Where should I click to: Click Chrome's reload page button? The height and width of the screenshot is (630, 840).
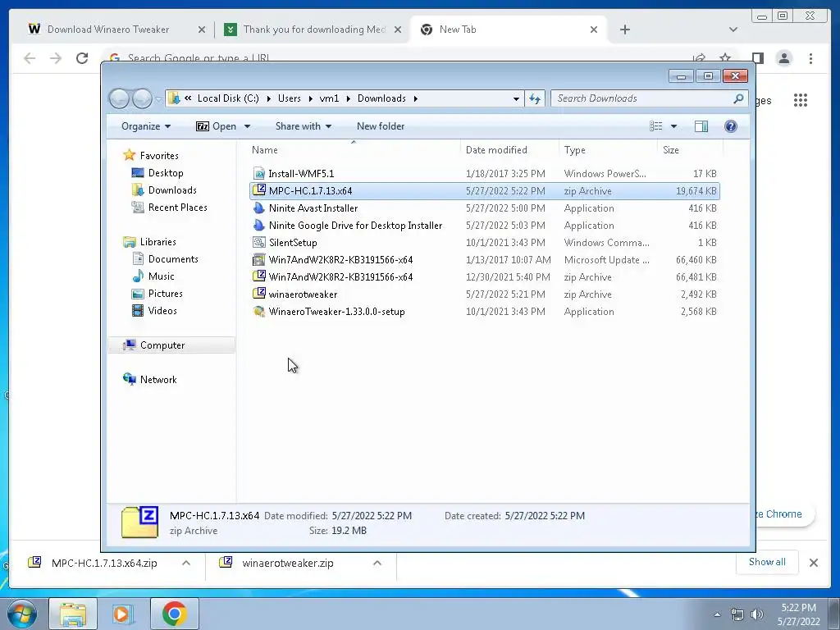coord(82,58)
